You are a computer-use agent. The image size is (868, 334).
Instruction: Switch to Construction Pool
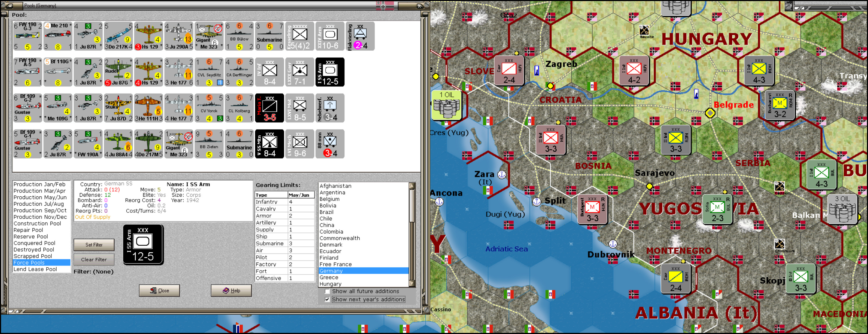point(41,223)
